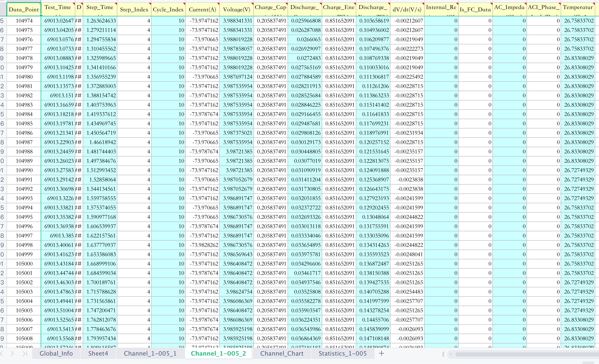Click comment marker on Voltage(V) header
Viewport: 599px width, 364px height.
253,4
